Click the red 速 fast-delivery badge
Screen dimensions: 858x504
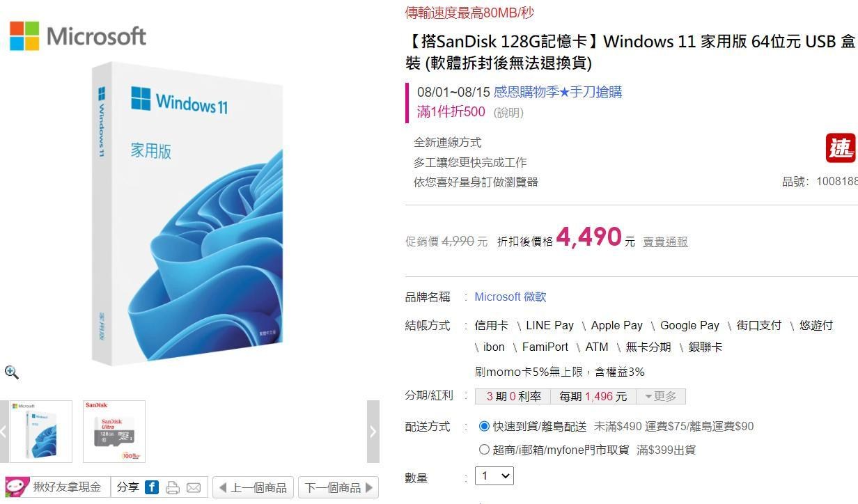pyautogui.click(x=841, y=147)
